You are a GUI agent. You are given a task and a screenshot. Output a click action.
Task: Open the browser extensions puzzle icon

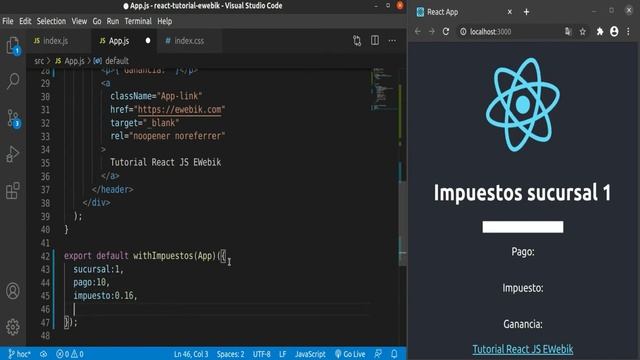click(x=600, y=31)
